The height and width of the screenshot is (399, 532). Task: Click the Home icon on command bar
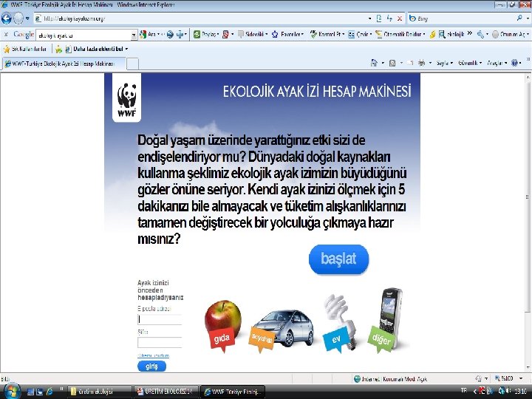(374, 63)
